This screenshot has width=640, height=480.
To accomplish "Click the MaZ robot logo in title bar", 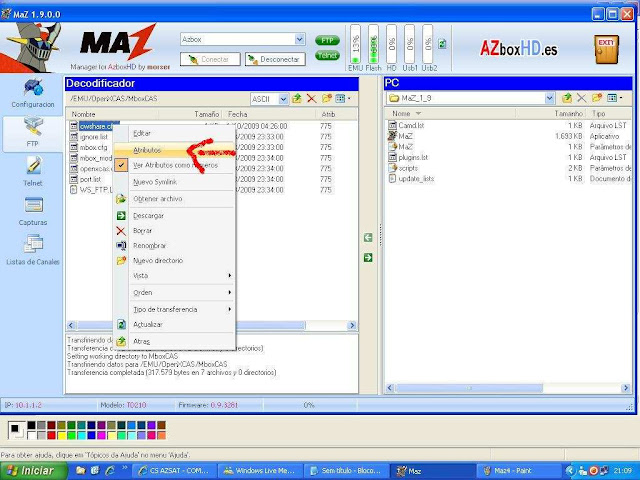I will (x=6, y=14).
